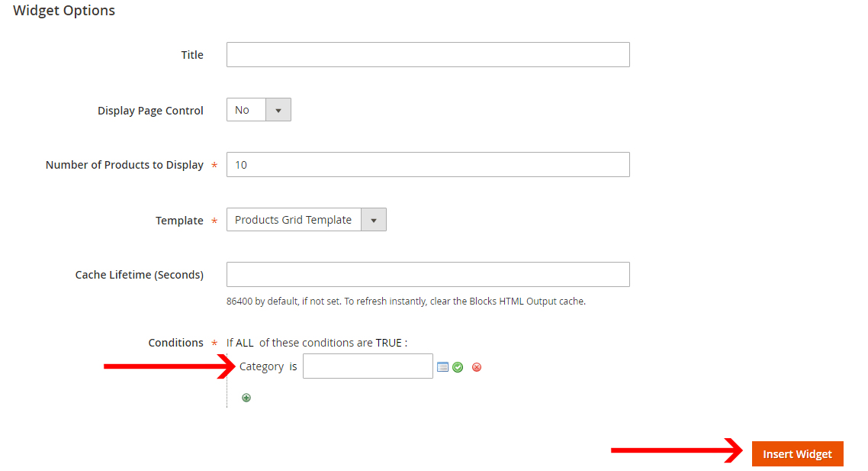Open the Display Page Control dropdown

coord(279,109)
